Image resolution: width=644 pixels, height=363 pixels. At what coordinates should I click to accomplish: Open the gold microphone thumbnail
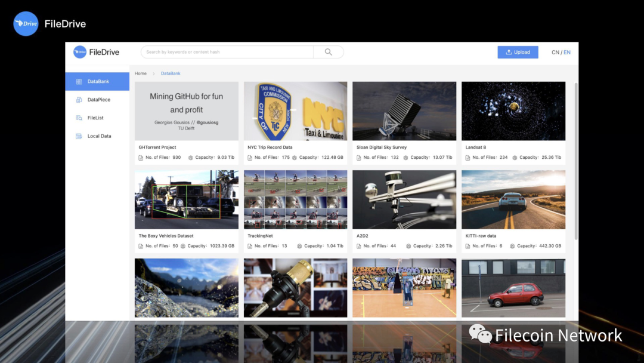click(x=295, y=288)
